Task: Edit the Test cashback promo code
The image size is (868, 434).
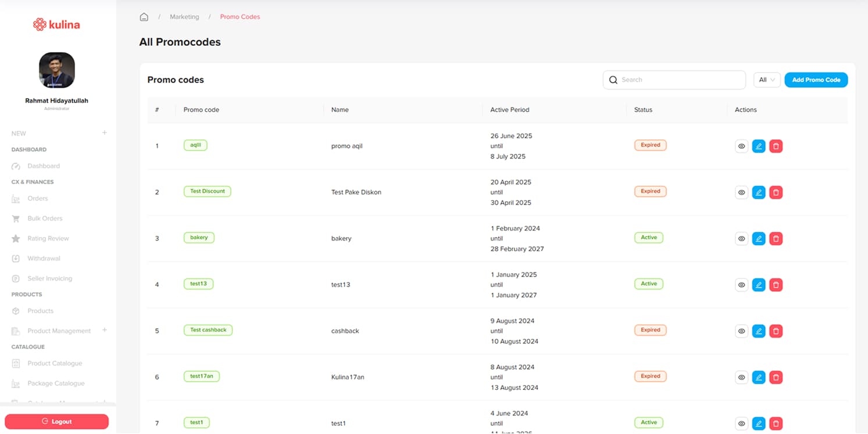Action: coord(758,331)
